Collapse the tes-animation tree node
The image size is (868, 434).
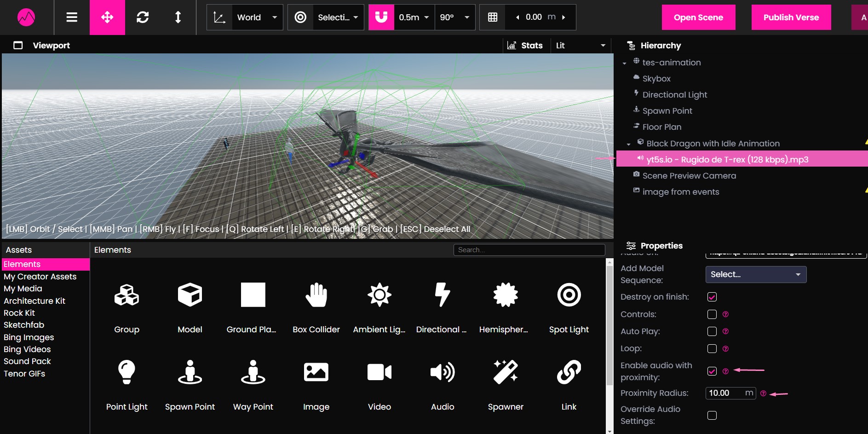tap(624, 63)
